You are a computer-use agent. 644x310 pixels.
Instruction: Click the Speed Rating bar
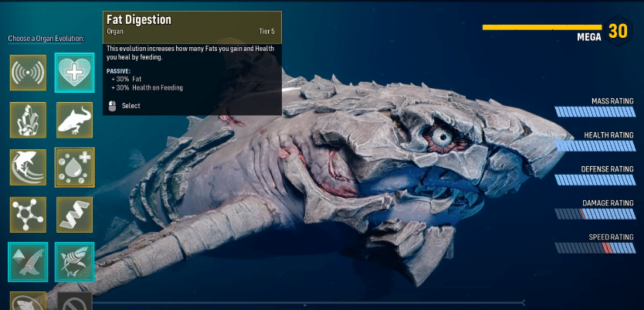[595, 248]
